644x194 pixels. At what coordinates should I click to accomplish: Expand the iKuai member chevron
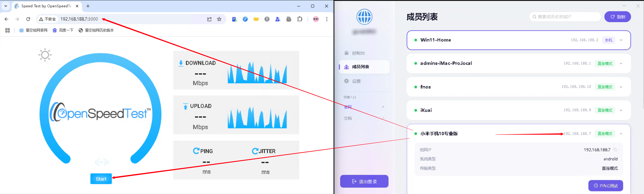[621, 110]
